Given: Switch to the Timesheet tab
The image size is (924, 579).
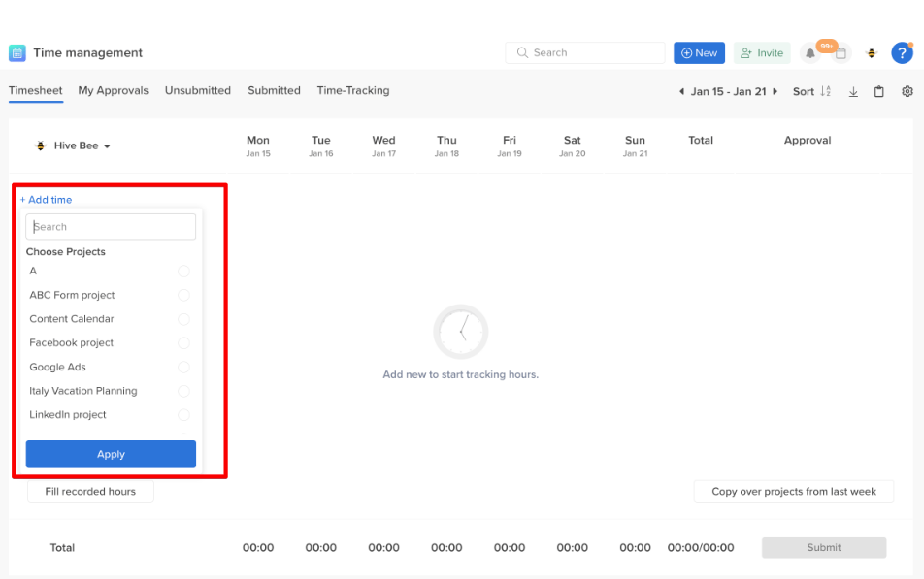Looking at the screenshot, I should click(x=35, y=91).
